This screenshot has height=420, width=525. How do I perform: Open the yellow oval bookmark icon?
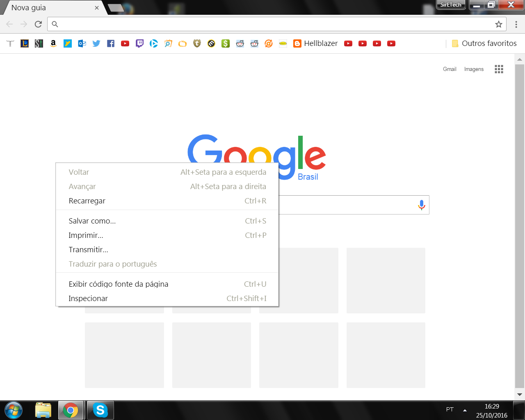tap(283, 43)
